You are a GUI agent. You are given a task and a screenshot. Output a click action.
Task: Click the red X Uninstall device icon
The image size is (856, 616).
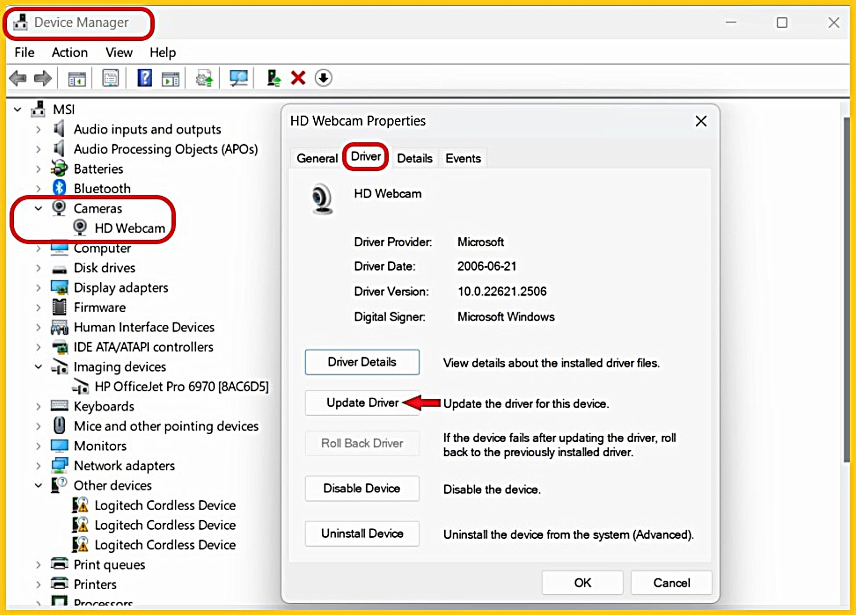point(298,78)
